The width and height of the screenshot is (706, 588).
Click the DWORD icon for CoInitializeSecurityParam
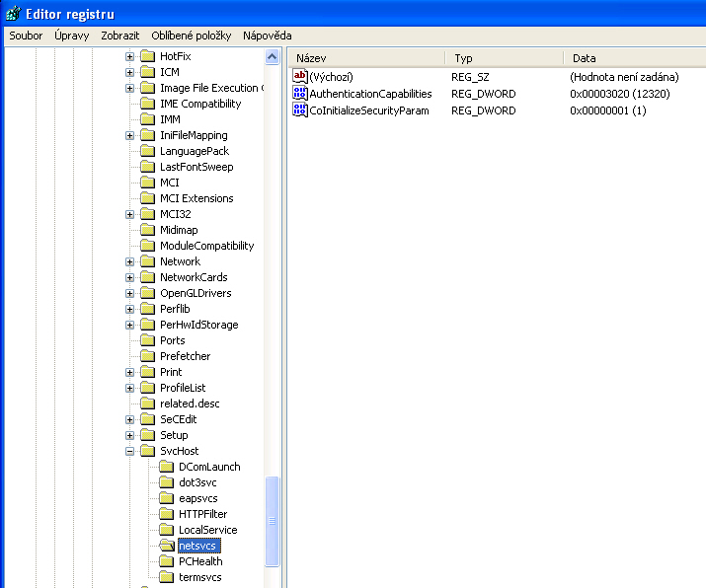(x=300, y=110)
